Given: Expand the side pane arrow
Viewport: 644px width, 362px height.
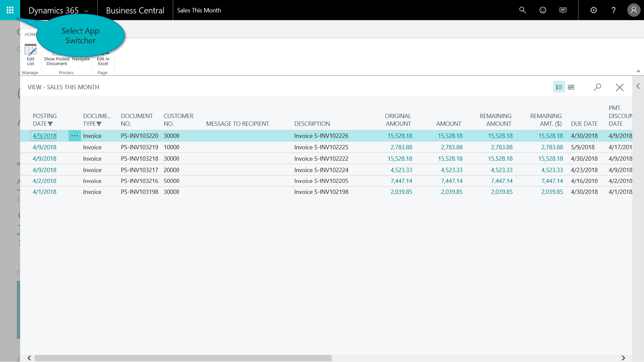Looking at the screenshot, I should [638, 86].
